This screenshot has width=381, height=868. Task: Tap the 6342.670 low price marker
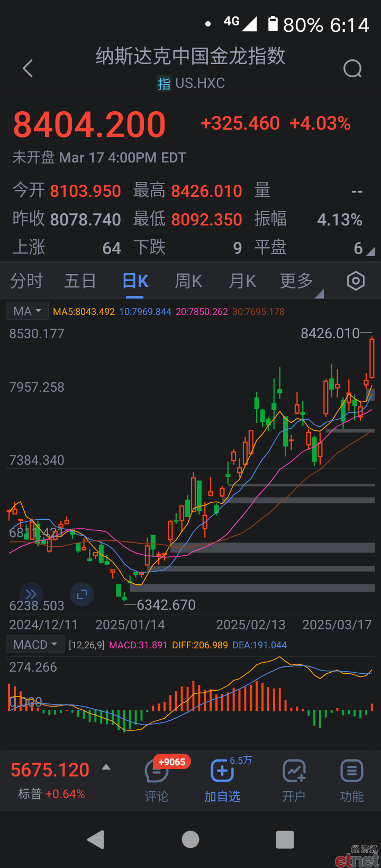(166, 605)
